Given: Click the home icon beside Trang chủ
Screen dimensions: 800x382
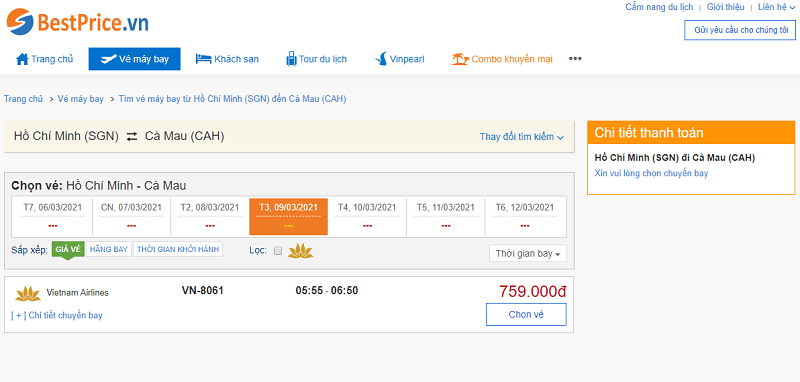Looking at the screenshot, I should [x=22, y=59].
